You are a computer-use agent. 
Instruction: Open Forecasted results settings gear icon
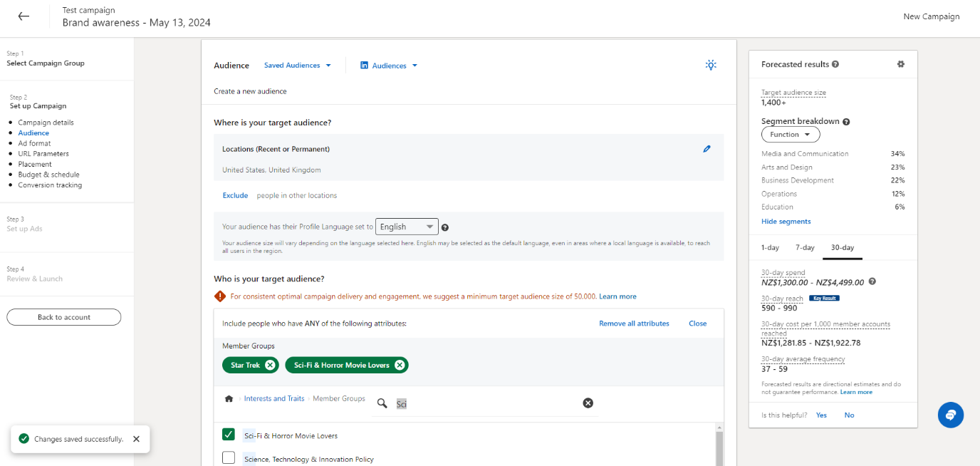click(900, 63)
